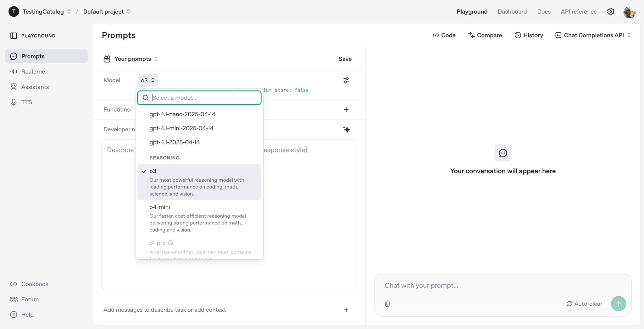Viewport: 644px width, 329px height.
Task: Select gpt-4.1-nano-2025-04-14 model
Action: [199, 114]
